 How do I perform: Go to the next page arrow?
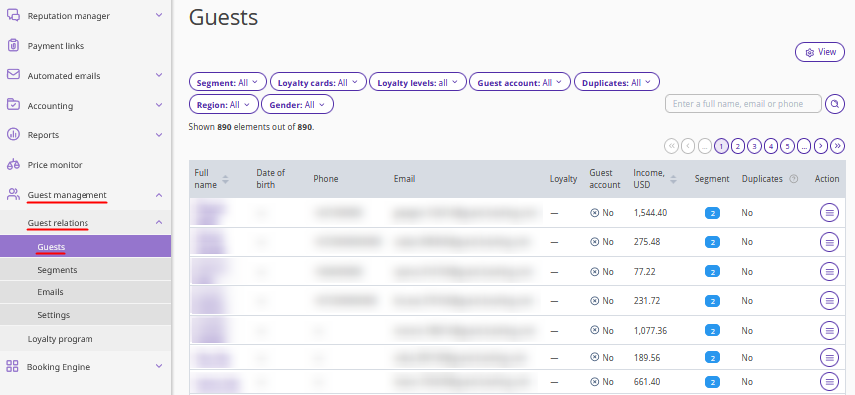point(821,146)
